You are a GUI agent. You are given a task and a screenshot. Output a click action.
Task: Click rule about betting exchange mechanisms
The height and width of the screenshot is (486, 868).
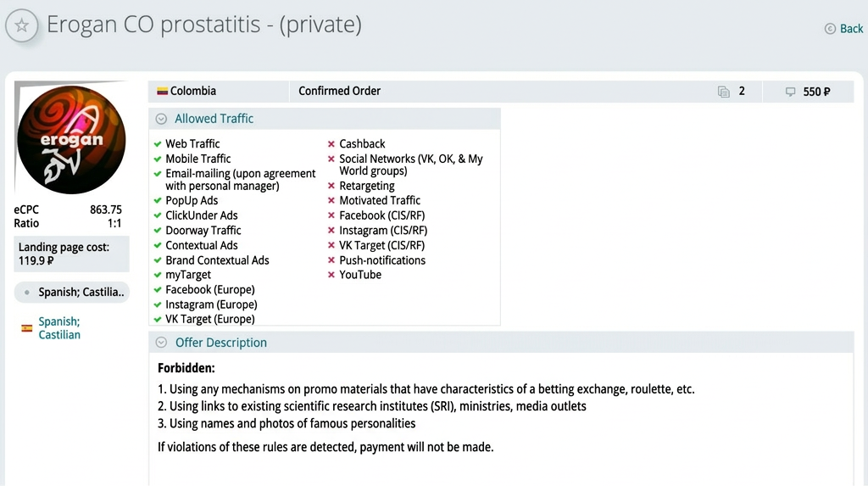pos(426,389)
